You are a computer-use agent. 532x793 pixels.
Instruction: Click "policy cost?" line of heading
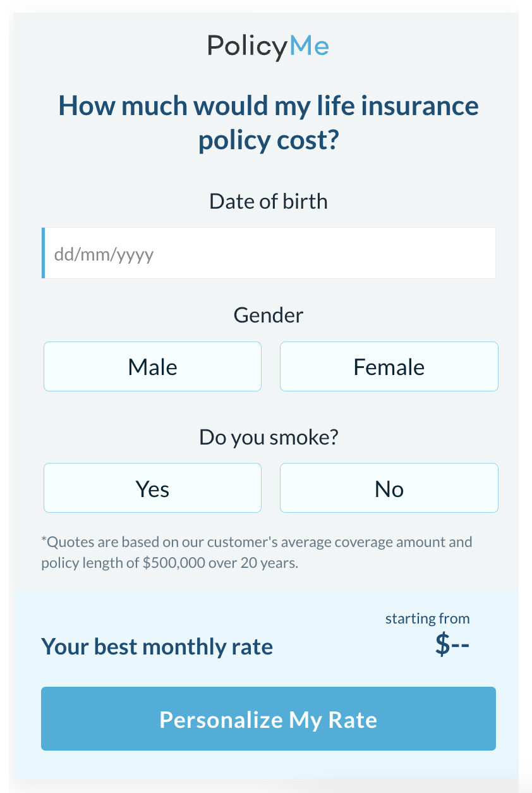269,140
